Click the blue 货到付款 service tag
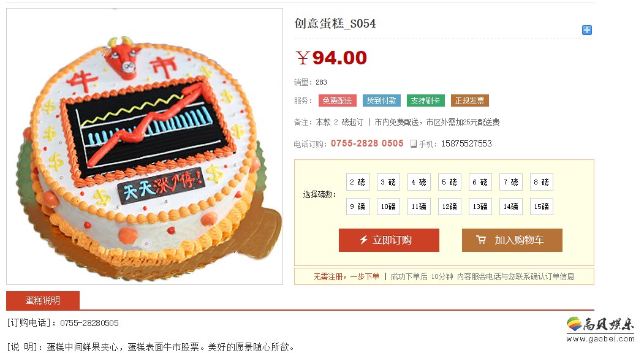 coord(382,101)
